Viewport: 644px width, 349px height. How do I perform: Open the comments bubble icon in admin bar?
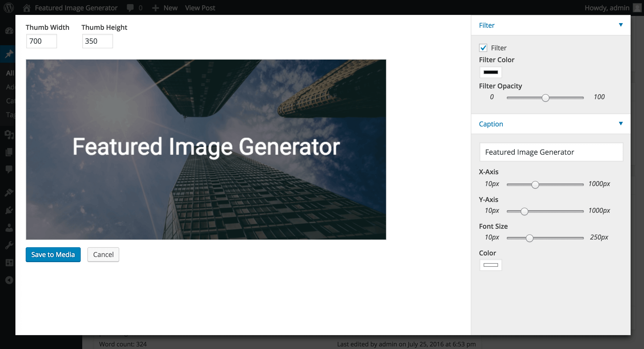tap(130, 8)
